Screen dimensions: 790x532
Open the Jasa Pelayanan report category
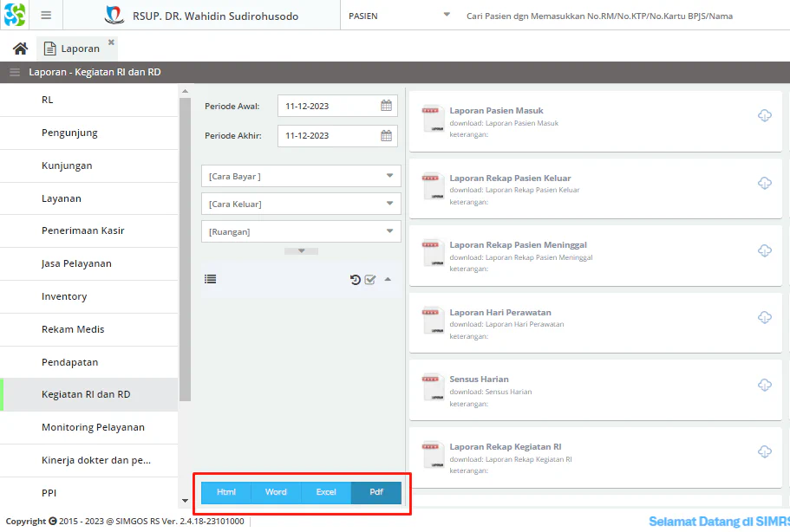(x=89, y=263)
